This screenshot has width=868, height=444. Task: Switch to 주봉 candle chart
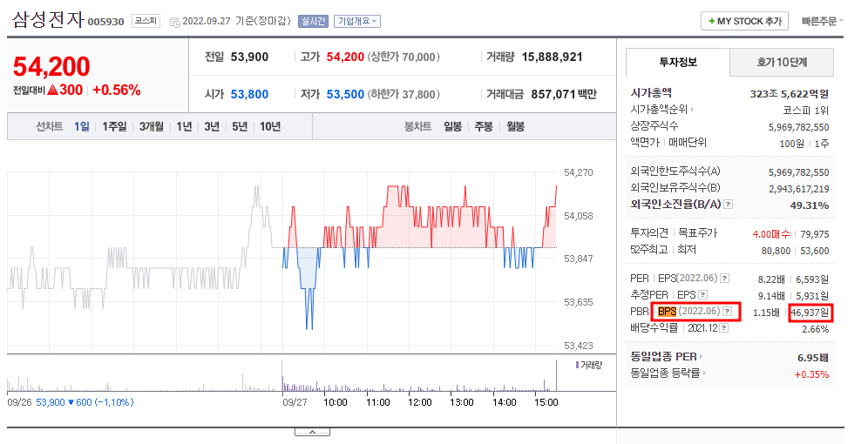click(484, 126)
